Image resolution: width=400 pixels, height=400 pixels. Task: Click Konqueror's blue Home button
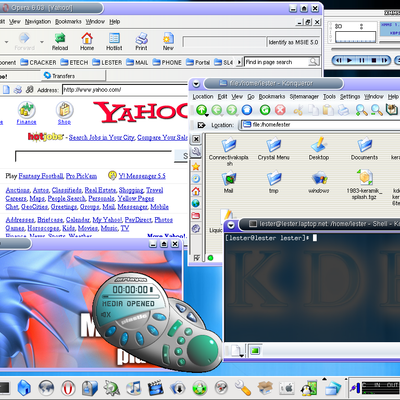tap(247, 110)
